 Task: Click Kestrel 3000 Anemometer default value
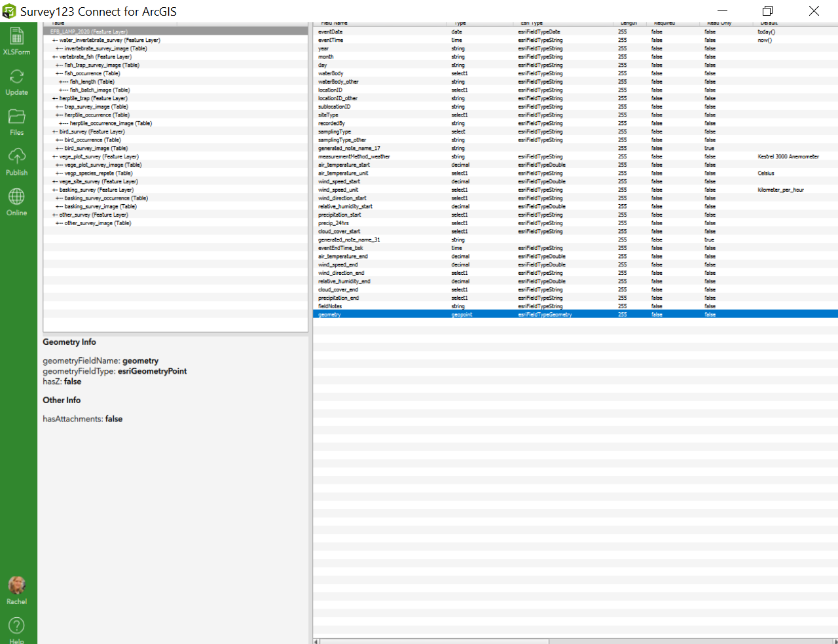pos(788,156)
